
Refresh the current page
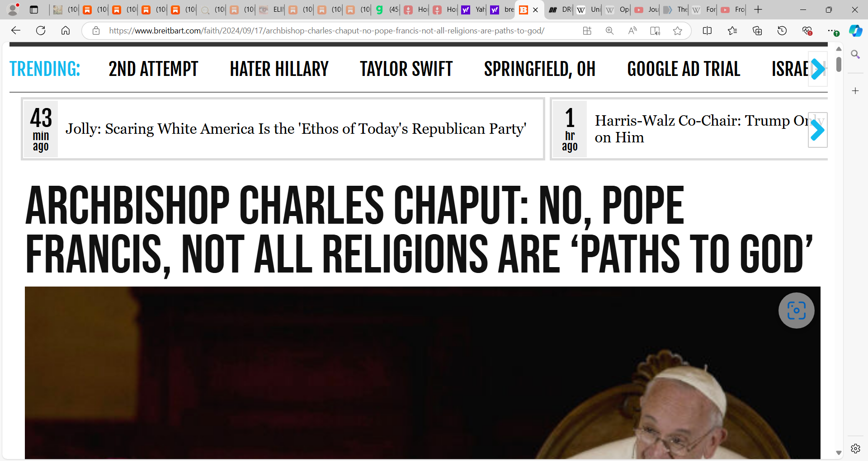click(x=41, y=31)
